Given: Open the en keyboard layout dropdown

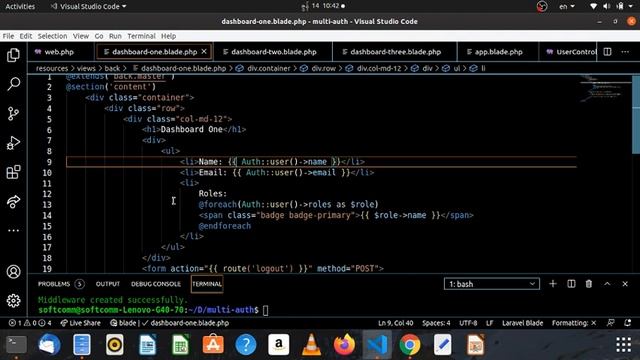Looking at the screenshot, I should point(567,6).
